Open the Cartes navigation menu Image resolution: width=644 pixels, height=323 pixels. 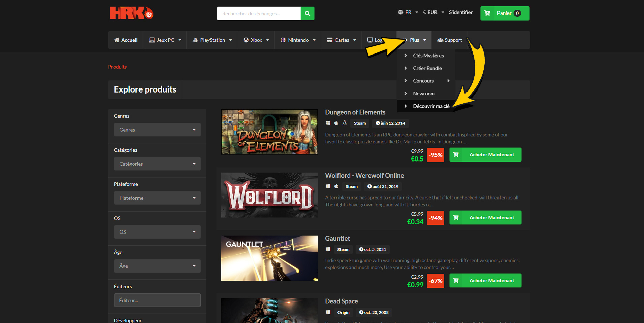click(x=341, y=40)
